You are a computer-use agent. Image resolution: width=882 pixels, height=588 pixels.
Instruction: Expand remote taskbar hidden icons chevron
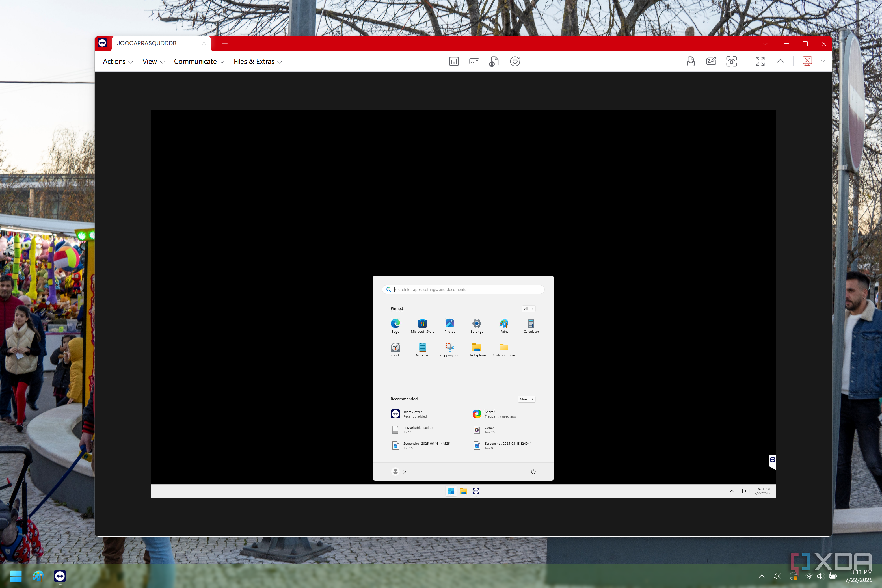(x=732, y=491)
